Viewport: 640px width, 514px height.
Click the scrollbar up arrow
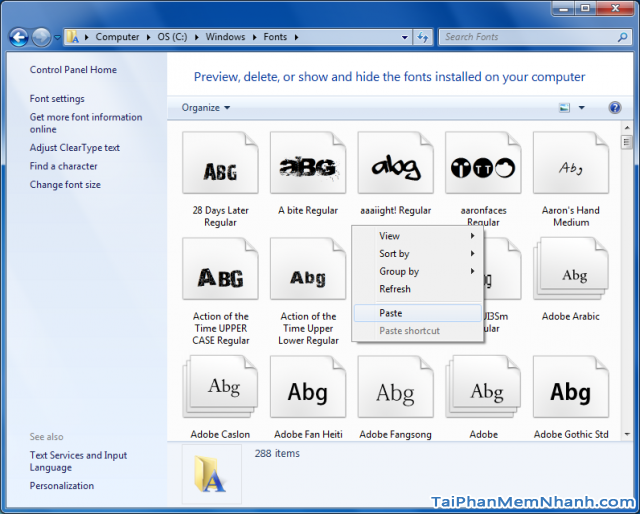click(627, 128)
